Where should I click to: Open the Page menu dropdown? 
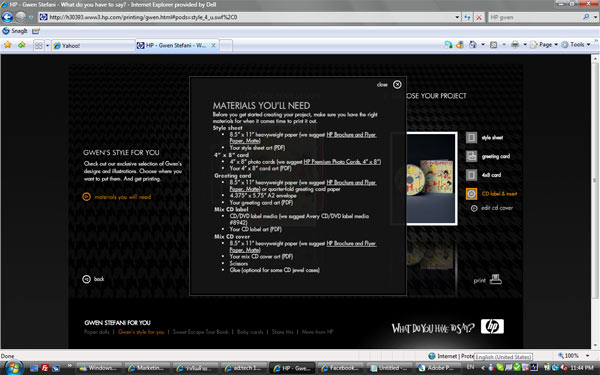coord(544,45)
